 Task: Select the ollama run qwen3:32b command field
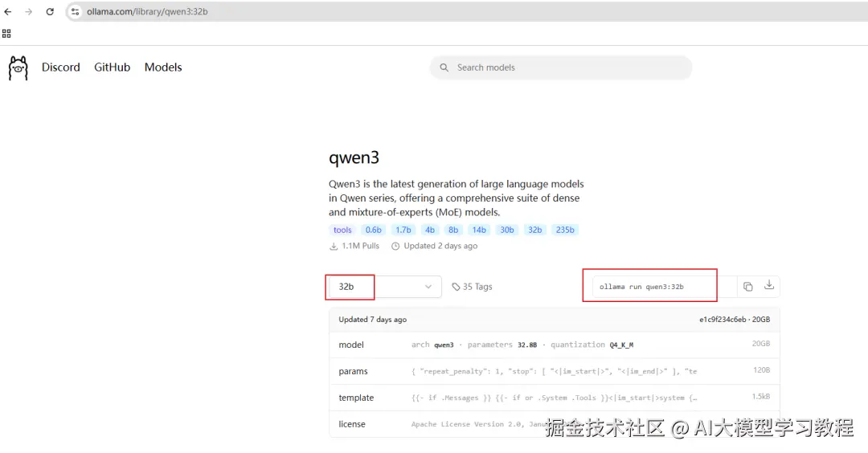click(x=665, y=287)
